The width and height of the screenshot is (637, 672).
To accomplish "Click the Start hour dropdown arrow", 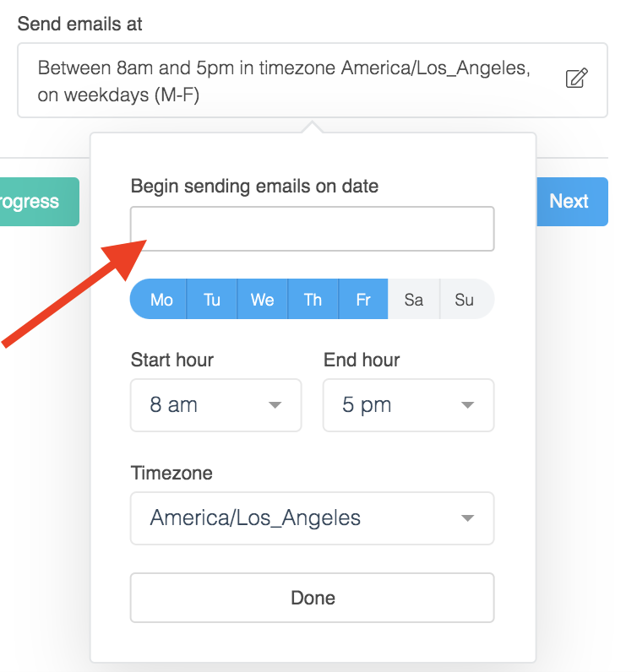I will tap(275, 405).
